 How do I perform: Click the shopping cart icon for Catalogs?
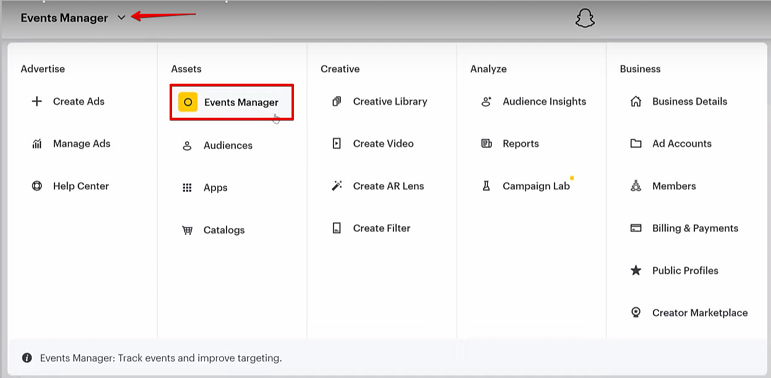click(x=187, y=230)
